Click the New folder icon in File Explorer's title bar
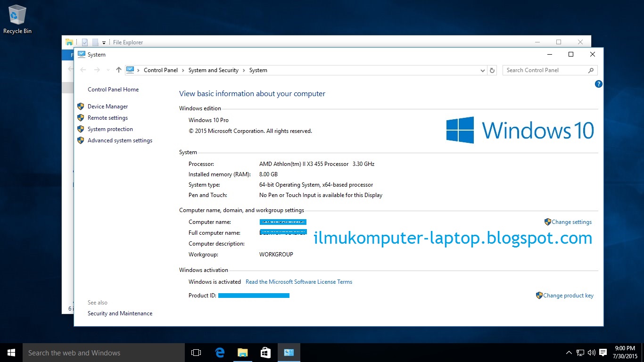644x362 pixels. 95,42
